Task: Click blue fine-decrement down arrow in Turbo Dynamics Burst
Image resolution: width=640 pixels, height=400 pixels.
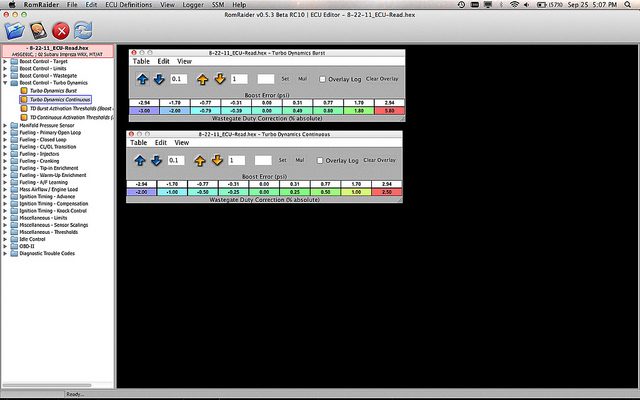Action: (x=157, y=78)
